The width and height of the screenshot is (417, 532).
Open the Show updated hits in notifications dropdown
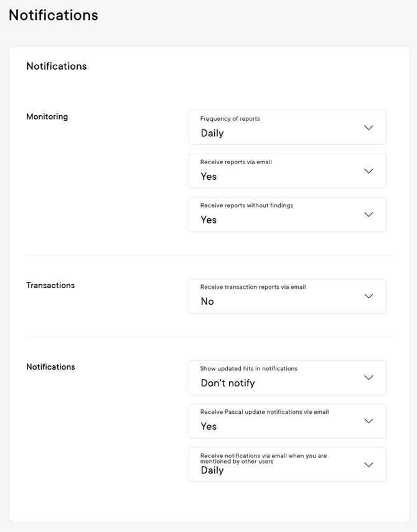point(286,378)
